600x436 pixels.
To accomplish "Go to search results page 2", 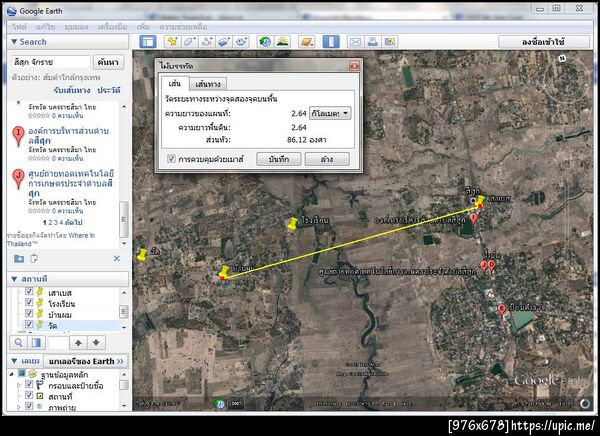I will click(50, 222).
